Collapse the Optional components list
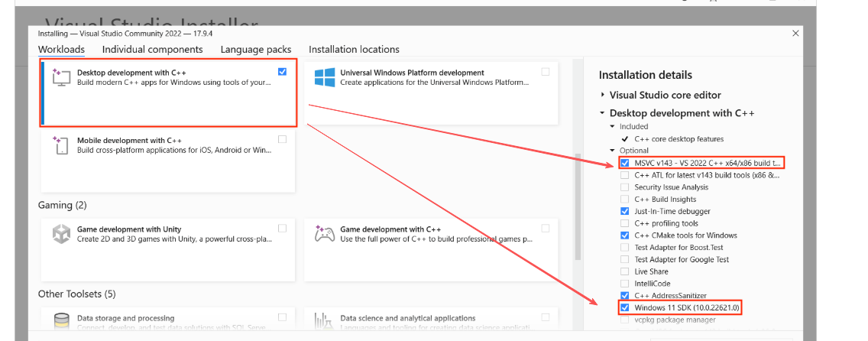 coord(612,151)
